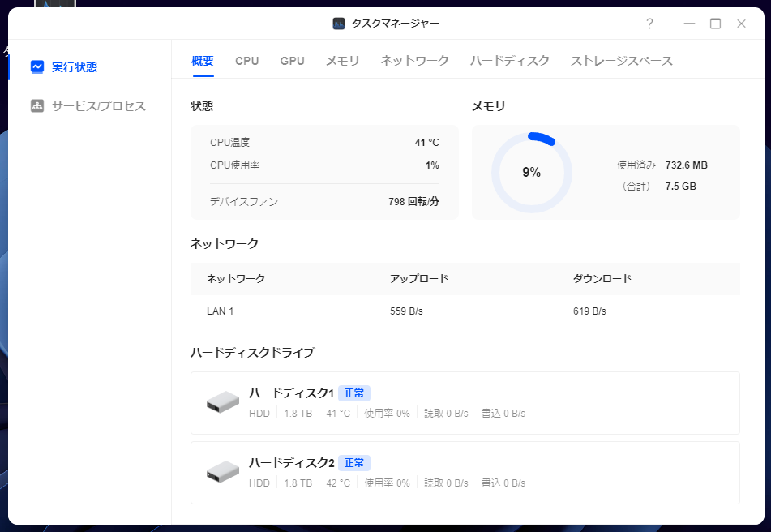This screenshot has width=771, height=532.
Task: Click the ハードディスク2 drive icon
Action: click(x=223, y=472)
